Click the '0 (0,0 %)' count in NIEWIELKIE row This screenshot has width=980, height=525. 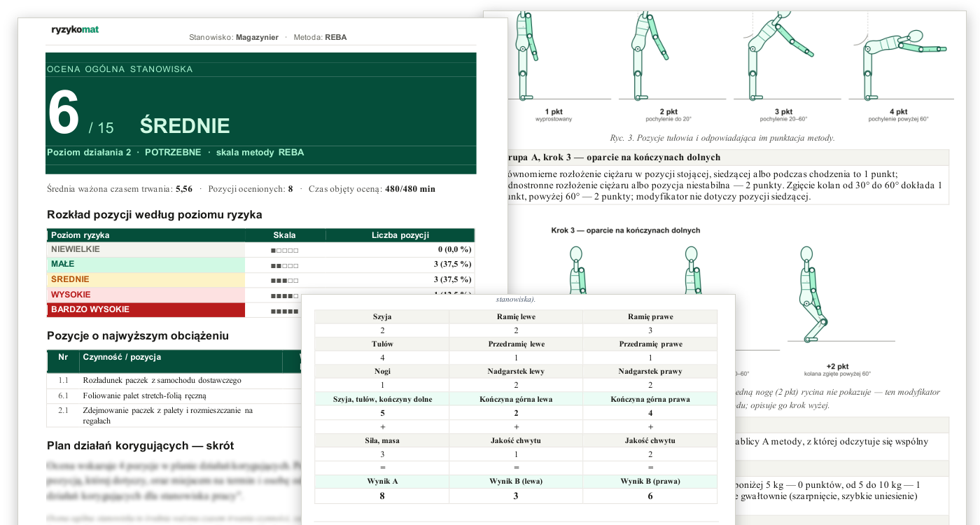(454, 249)
